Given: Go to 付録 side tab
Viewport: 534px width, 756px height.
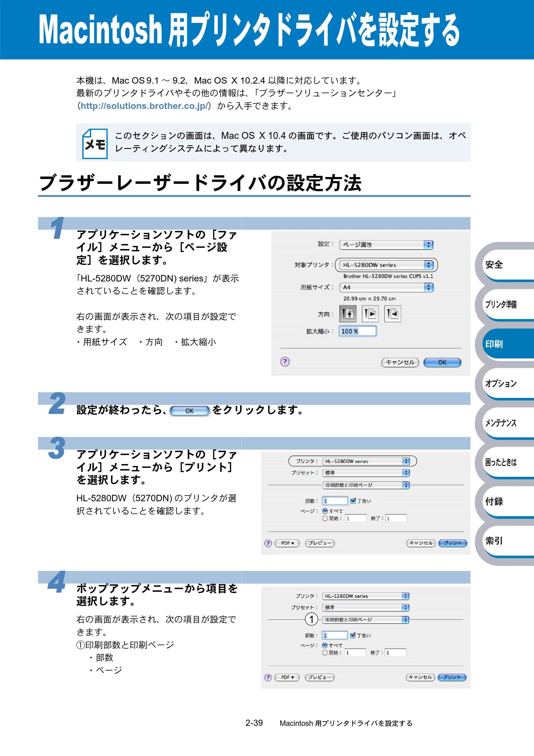Looking at the screenshot, I should tap(508, 502).
